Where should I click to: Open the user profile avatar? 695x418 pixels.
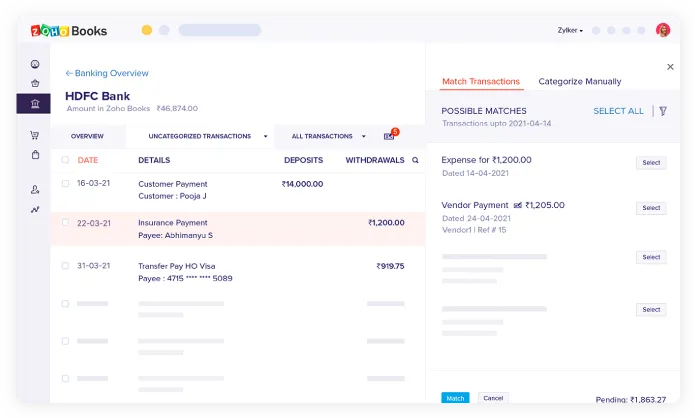(663, 30)
